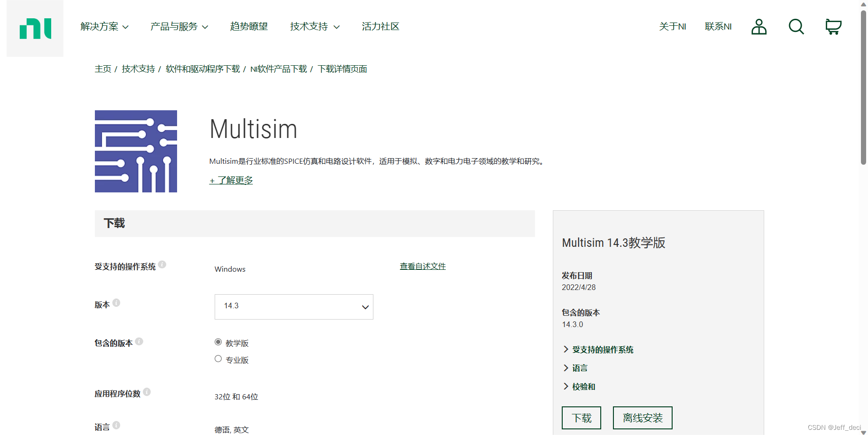868x435 pixels.
Task: Select the 教学版 radio button
Action: pyautogui.click(x=218, y=342)
